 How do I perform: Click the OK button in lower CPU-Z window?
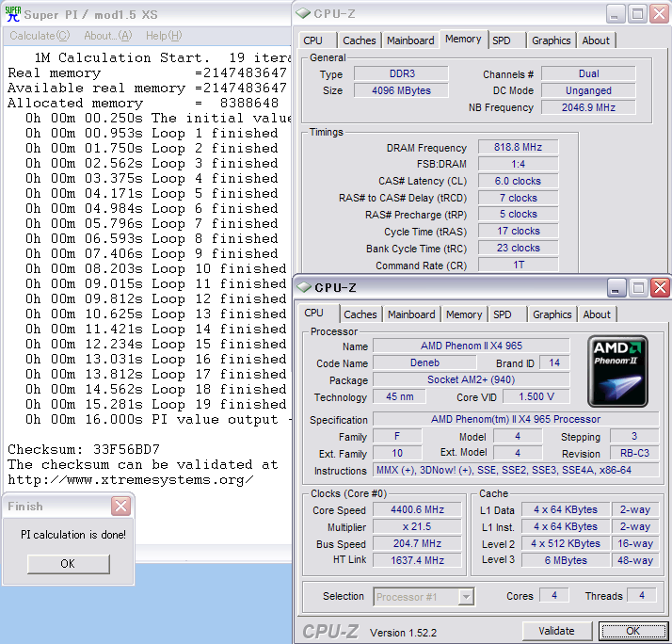pyautogui.click(x=633, y=631)
